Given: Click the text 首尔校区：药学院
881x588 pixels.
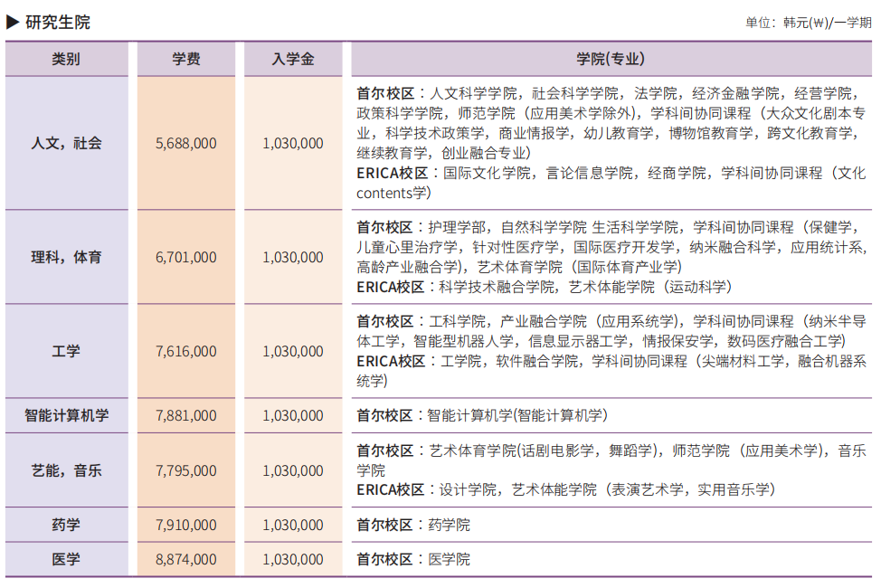Looking at the screenshot, I should coord(413,525).
